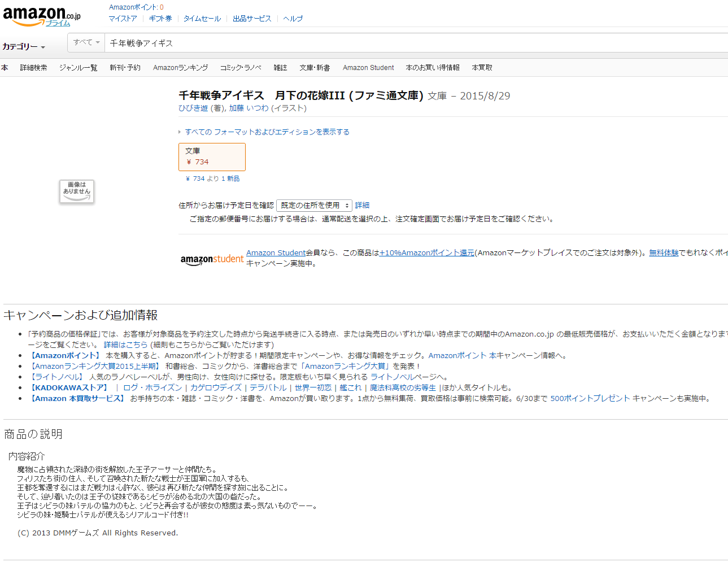The image size is (728, 562).
Task: Click the ¥734 より 1 新品 link
Action: click(212, 178)
